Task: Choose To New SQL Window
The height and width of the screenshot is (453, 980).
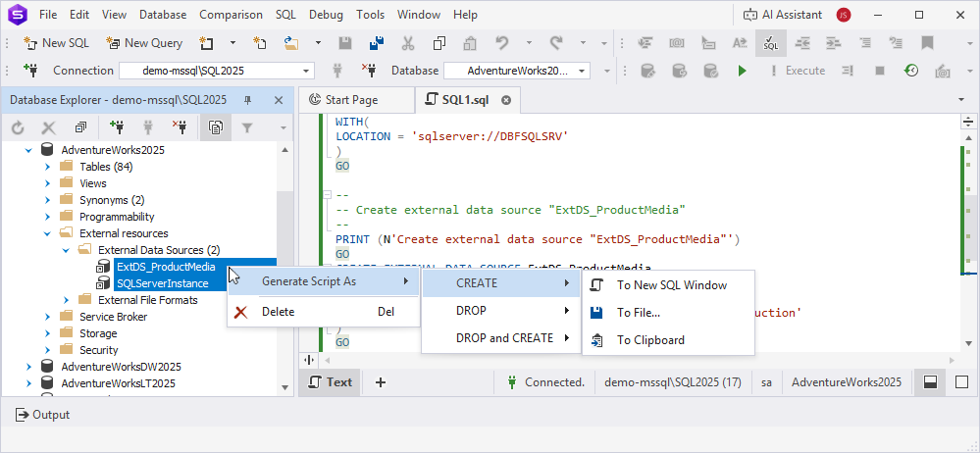Action: [x=668, y=285]
